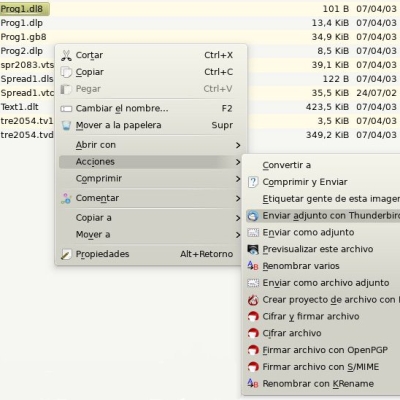Select the Prog1.gb8 file
This screenshot has width=400, height=400.
pyautogui.click(x=23, y=37)
